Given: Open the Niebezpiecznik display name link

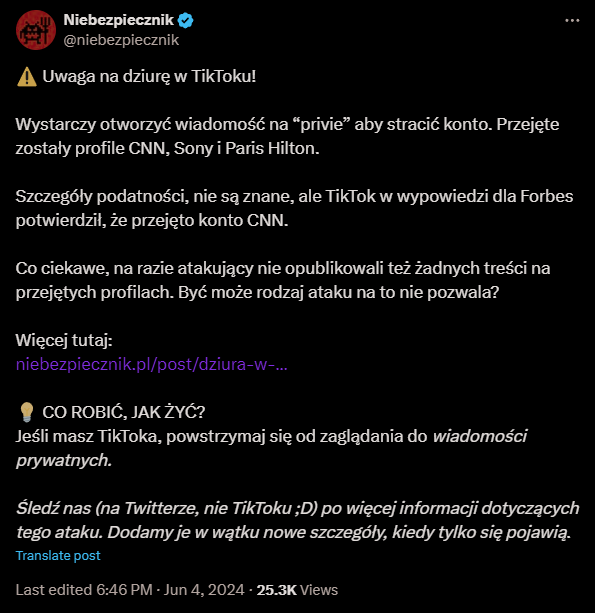Looking at the screenshot, I should pos(118,20).
